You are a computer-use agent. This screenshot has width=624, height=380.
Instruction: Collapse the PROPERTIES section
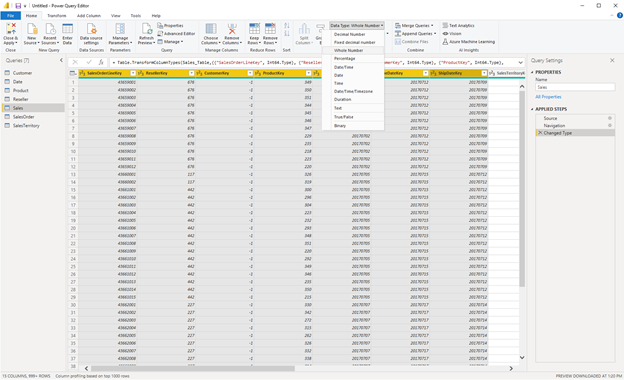pos(532,72)
